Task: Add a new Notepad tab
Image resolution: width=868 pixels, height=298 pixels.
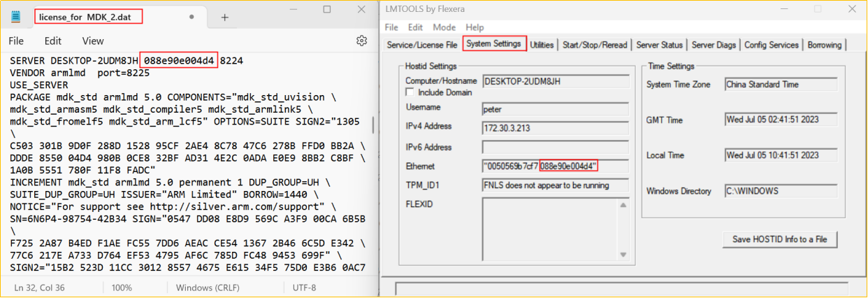Action: 224,17
